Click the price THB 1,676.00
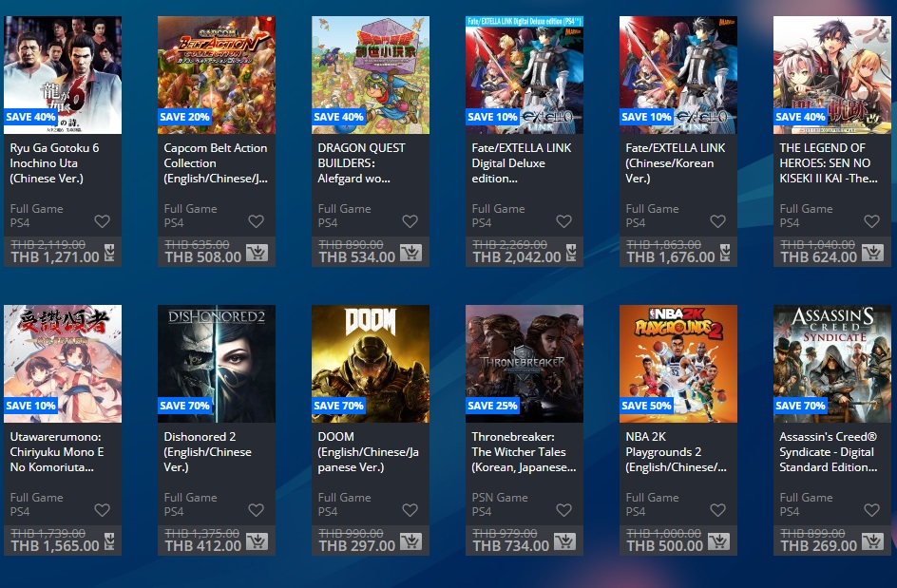Image resolution: width=897 pixels, height=588 pixels. pyautogui.click(x=671, y=257)
